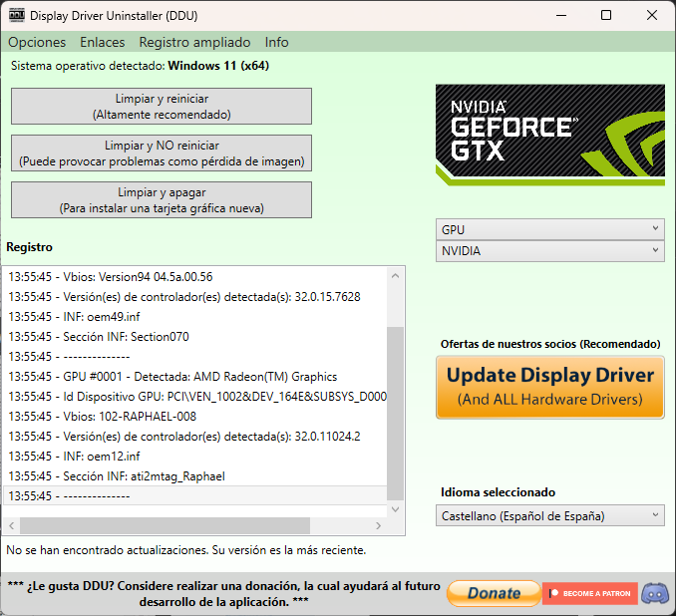Viewport: 676px width, 616px height.
Task: Click the log scroll left arrow
Action: click(12, 525)
